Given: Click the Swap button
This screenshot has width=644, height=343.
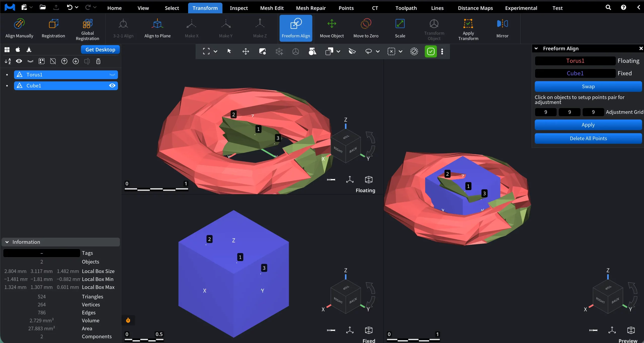Looking at the screenshot, I should (x=588, y=86).
